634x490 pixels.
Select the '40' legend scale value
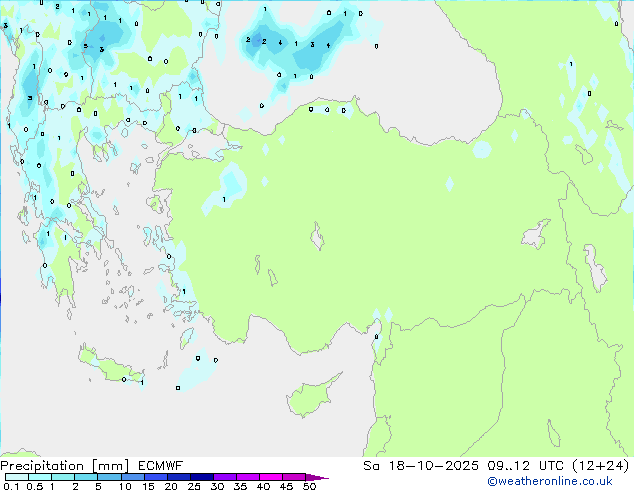tap(263, 486)
